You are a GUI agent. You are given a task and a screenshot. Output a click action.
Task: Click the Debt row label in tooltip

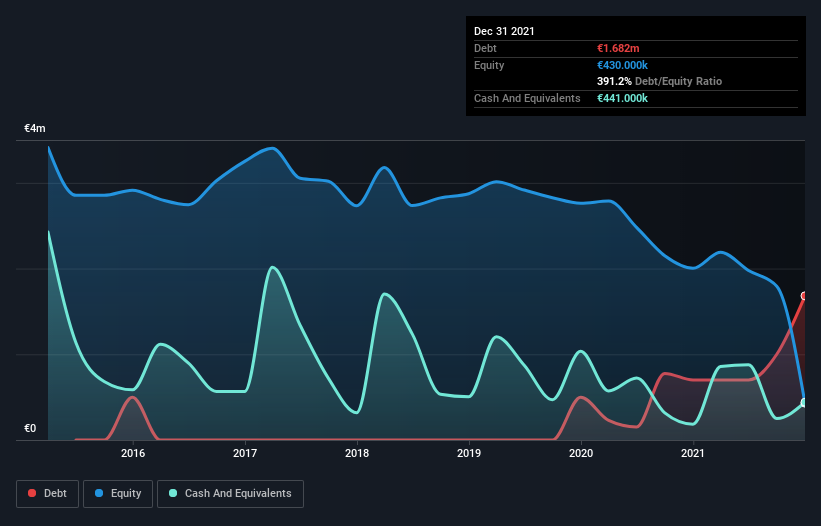(x=485, y=48)
